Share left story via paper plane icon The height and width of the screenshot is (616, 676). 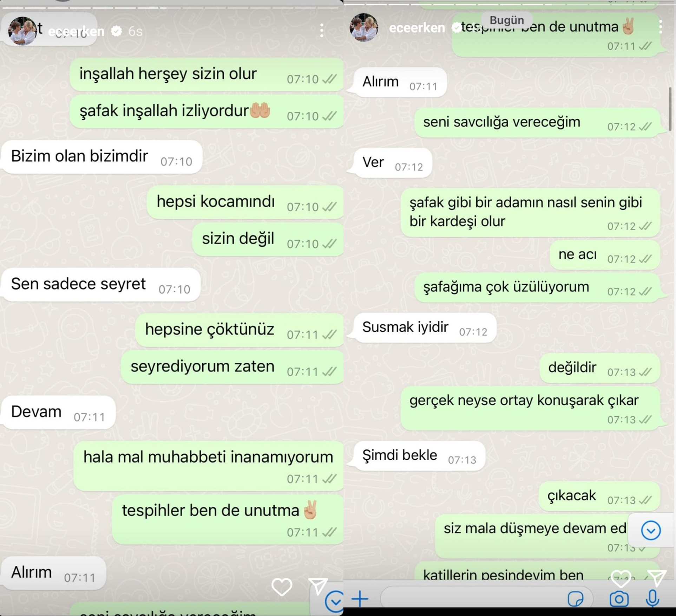point(318,586)
